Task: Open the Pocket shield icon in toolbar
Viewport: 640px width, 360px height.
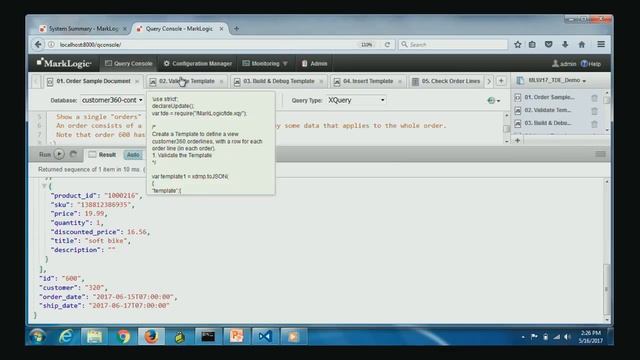Action: click(549, 44)
